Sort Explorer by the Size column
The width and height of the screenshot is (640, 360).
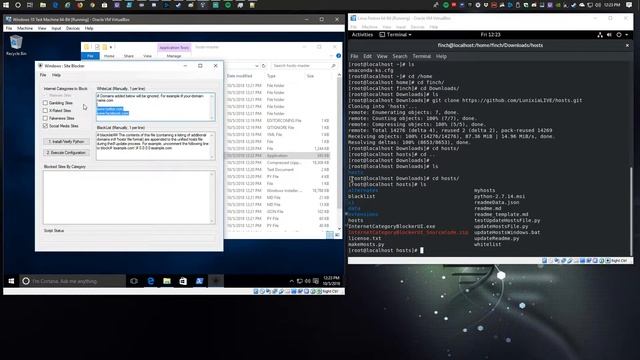click(311, 76)
